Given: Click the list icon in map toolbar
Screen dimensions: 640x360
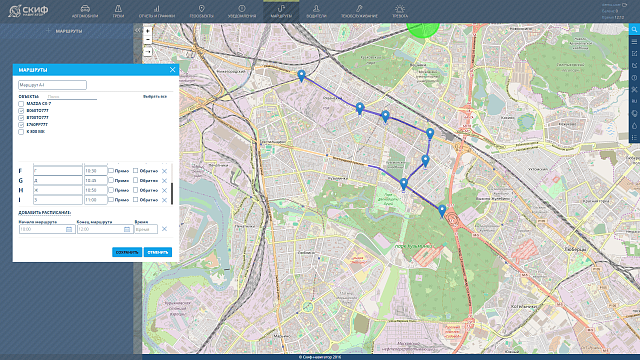Looking at the screenshot, I should (634, 138).
